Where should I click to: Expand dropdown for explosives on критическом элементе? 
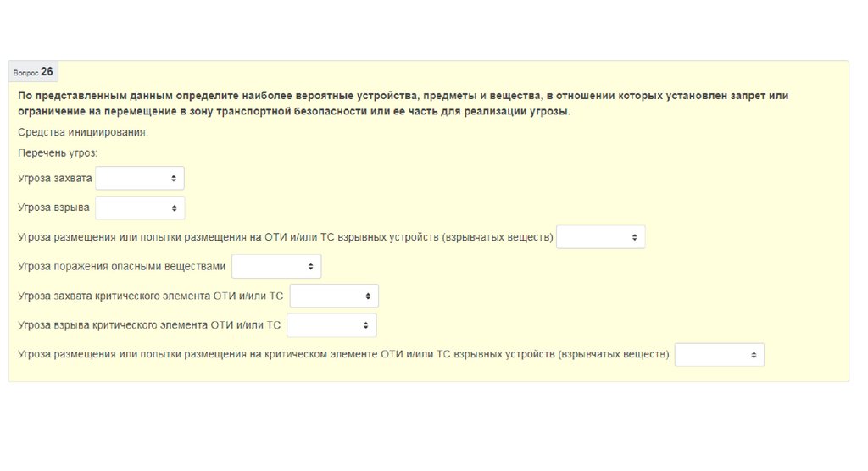719,355
